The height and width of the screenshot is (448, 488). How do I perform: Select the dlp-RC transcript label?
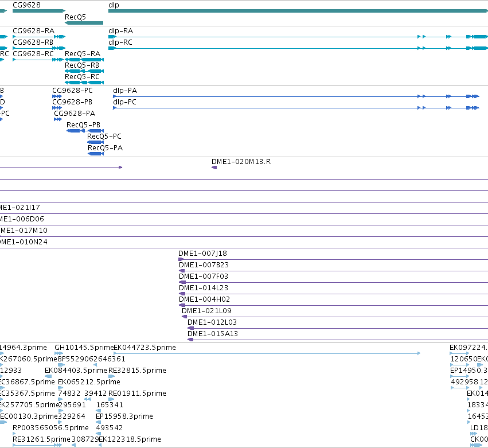click(120, 42)
